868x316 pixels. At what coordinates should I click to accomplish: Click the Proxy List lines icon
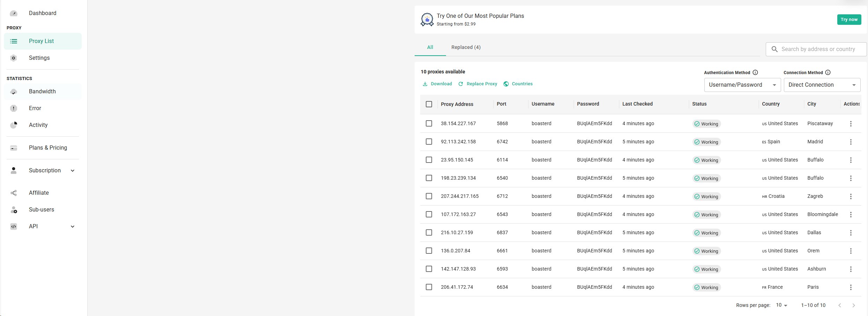click(x=14, y=41)
